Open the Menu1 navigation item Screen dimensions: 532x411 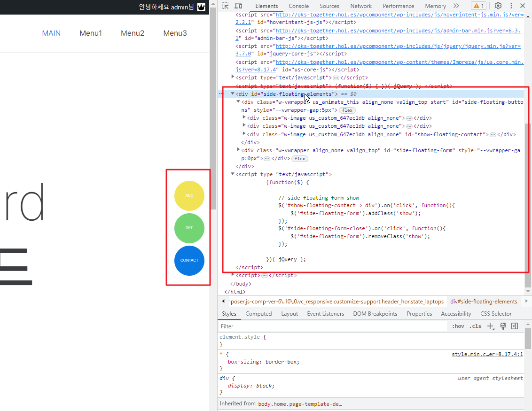point(91,33)
